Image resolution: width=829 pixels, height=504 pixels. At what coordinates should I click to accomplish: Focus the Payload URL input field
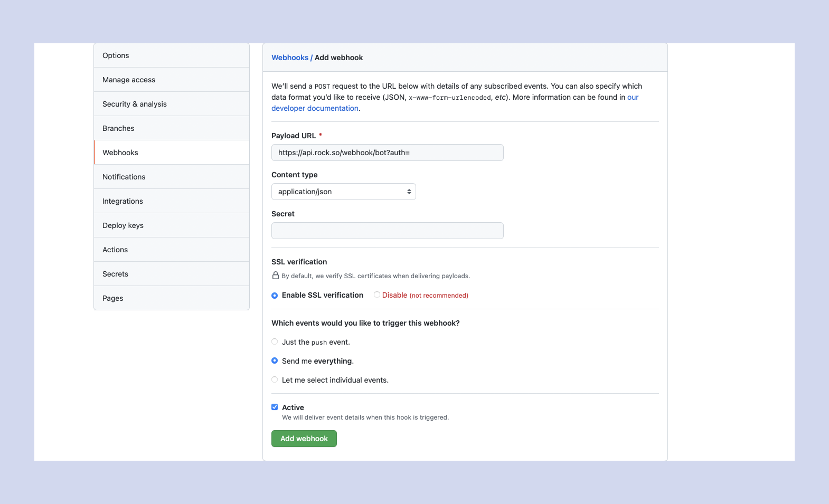387,153
